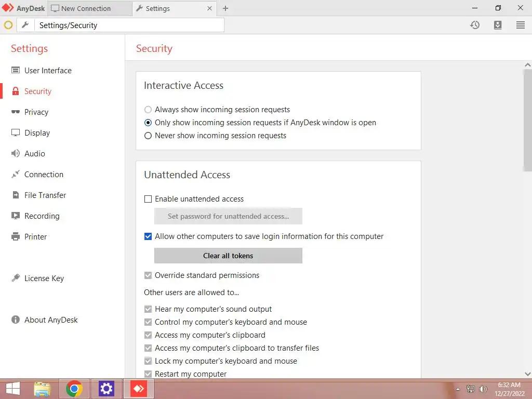The image size is (532, 399).
Task: Click the speaker Audio icon
Action: click(16, 153)
